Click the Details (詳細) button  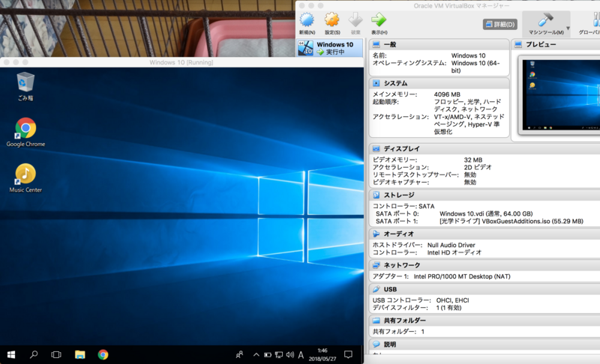pyautogui.click(x=500, y=25)
